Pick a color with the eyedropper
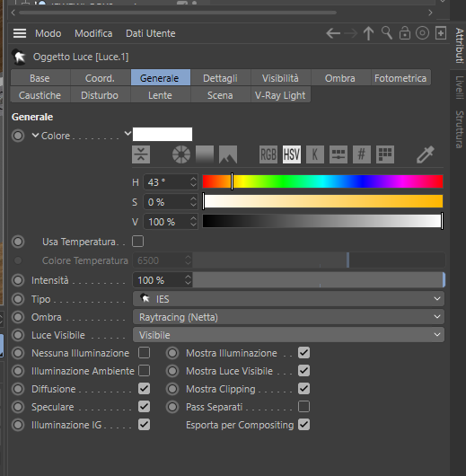 pyautogui.click(x=426, y=154)
